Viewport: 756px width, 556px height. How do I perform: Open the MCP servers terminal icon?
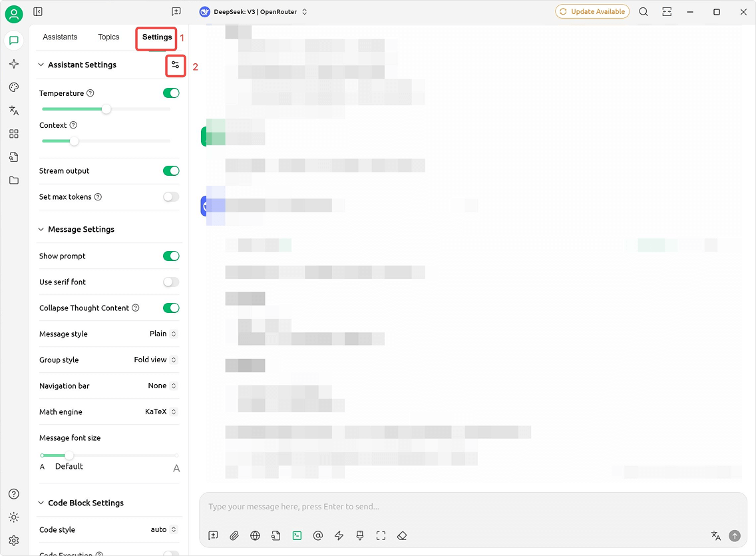point(297,536)
